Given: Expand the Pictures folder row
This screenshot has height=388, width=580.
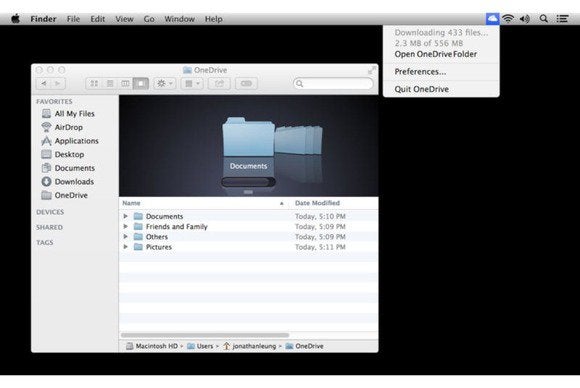Looking at the screenshot, I should click(126, 247).
